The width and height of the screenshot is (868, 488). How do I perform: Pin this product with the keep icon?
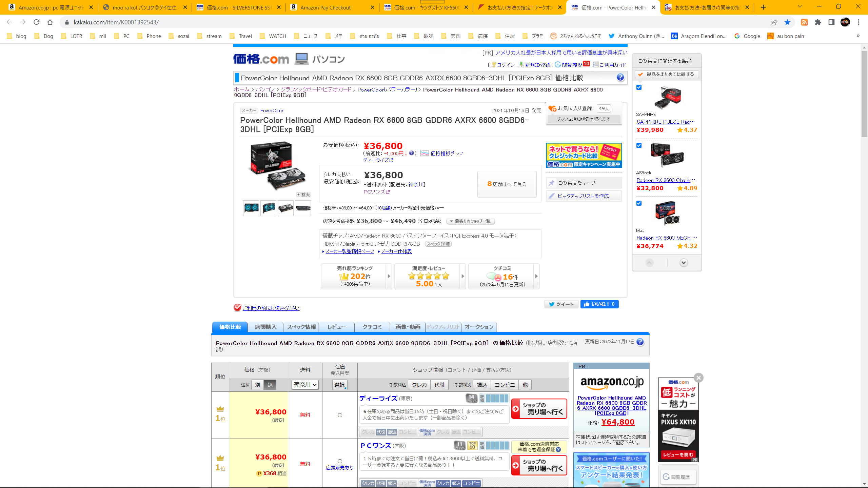pos(552,183)
